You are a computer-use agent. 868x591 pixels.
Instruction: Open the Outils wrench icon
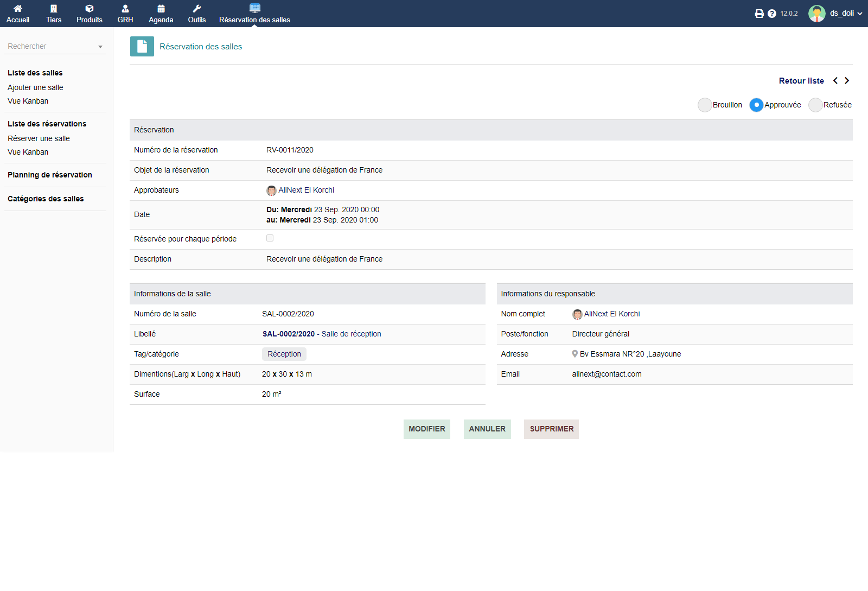pyautogui.click(x=197, y=9)
